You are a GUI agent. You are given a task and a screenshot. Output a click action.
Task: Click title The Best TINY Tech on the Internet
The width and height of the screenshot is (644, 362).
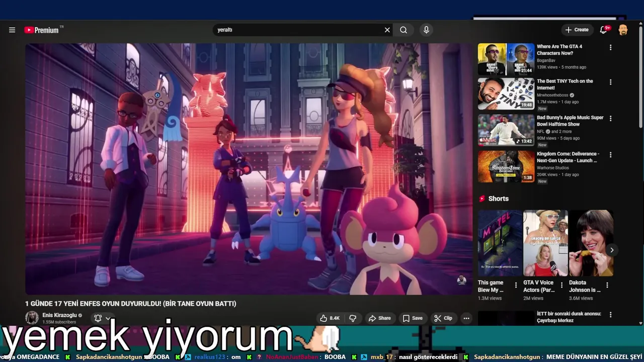click(x=565, y=84)
